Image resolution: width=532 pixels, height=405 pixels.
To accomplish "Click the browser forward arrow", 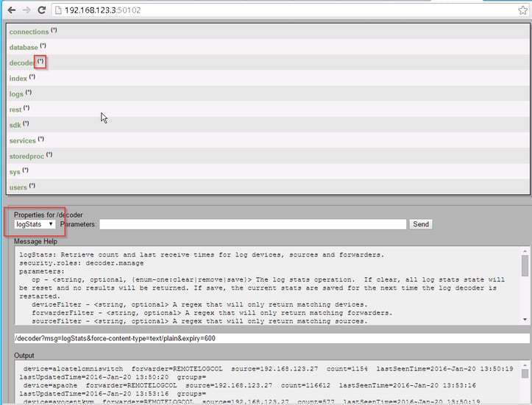I will [x=26, y=10].
